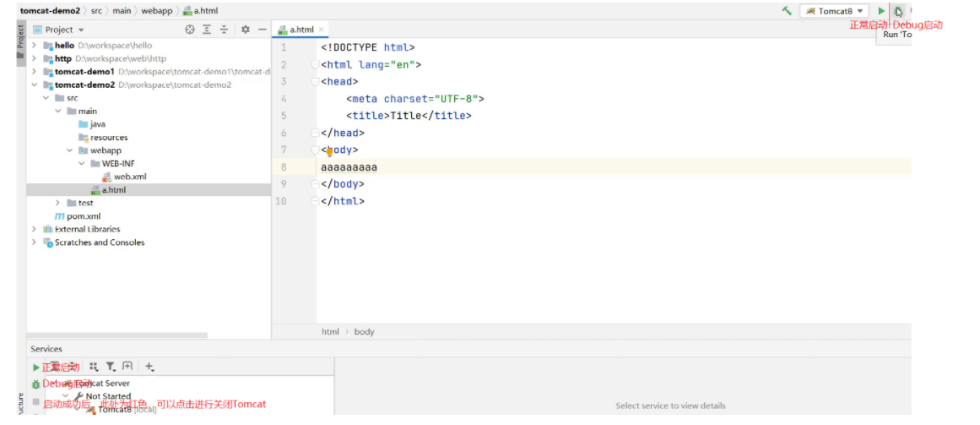Expand the hello project node
Image resolution: width=980 pixels, height=425 pixels.
(35, 45)
